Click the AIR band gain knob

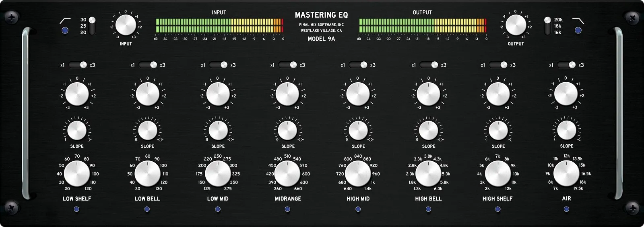(566, 94)
